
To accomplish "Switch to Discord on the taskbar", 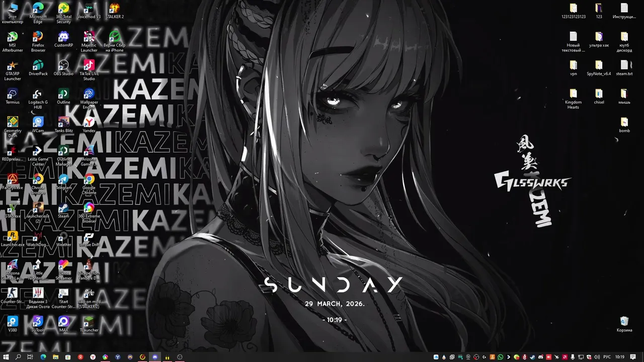I will click(x=154, y=357).
